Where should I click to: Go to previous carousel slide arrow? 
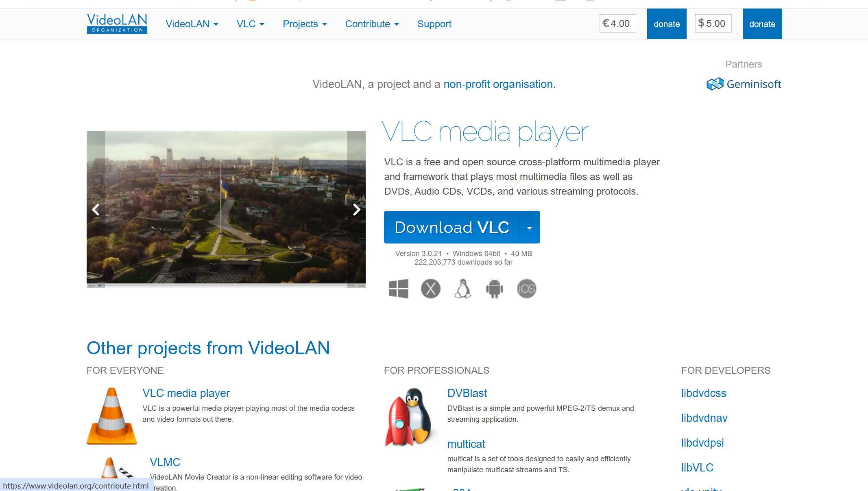96,209
